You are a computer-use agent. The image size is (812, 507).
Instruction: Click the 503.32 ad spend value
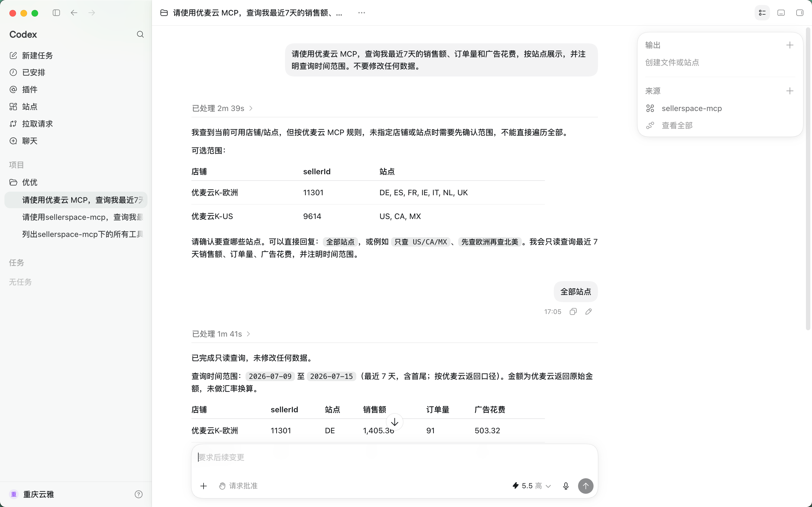[x=487, y=431]
